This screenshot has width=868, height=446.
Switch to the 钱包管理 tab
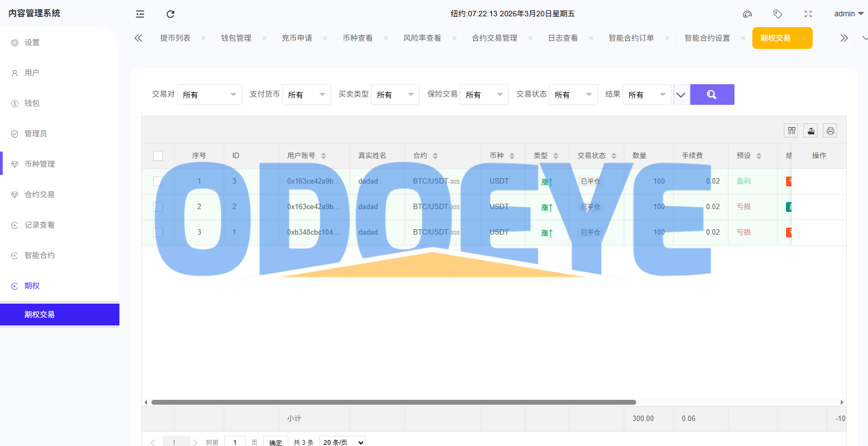236,38
